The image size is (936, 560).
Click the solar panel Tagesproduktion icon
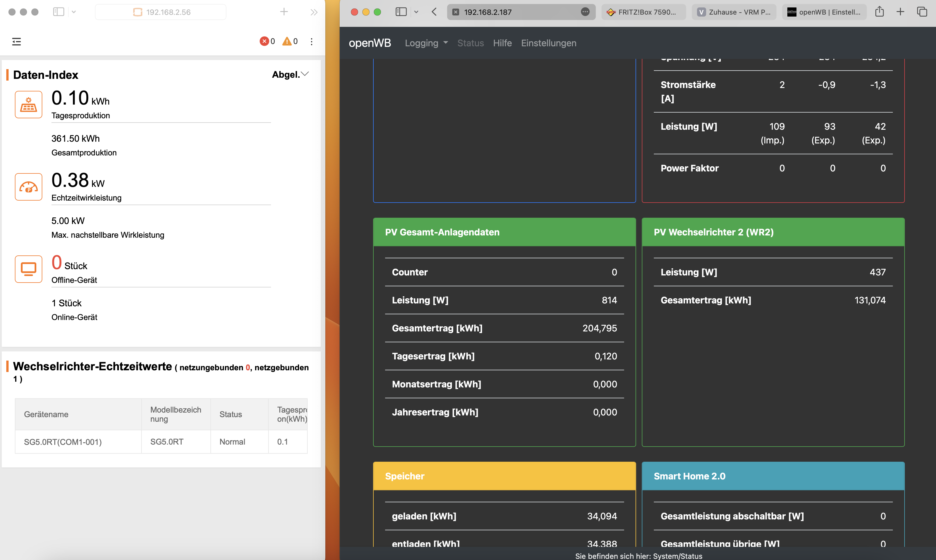pyautogui.click(x=28, y=105)
